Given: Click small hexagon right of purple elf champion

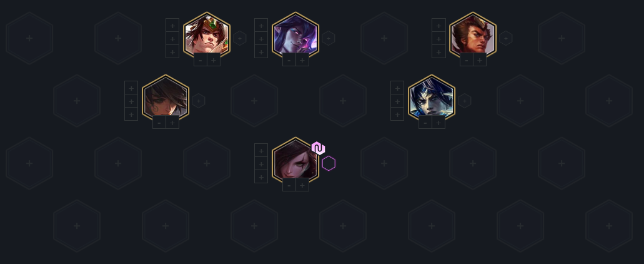Looking at the screenshot, I should pos(328,38).
